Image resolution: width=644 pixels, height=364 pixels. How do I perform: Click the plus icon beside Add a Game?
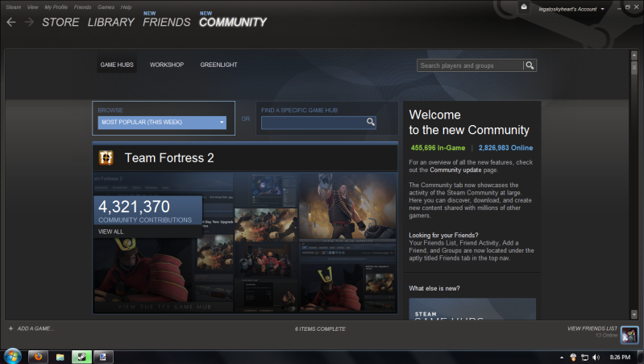click(x=11, y=328)
